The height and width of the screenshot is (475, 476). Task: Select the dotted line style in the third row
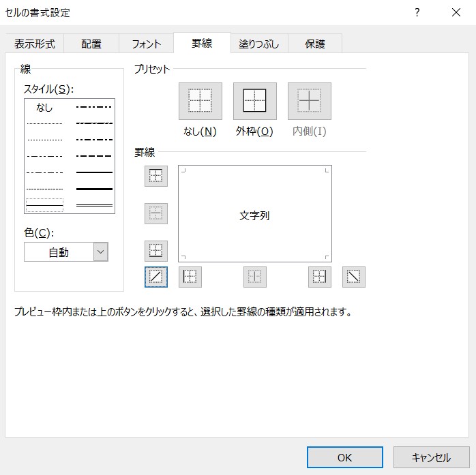click(44, 140)
